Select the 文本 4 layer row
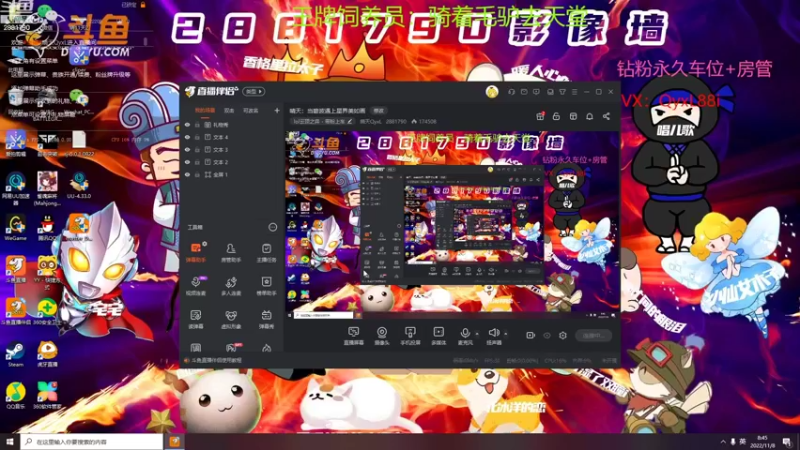 tap(232, 137)
